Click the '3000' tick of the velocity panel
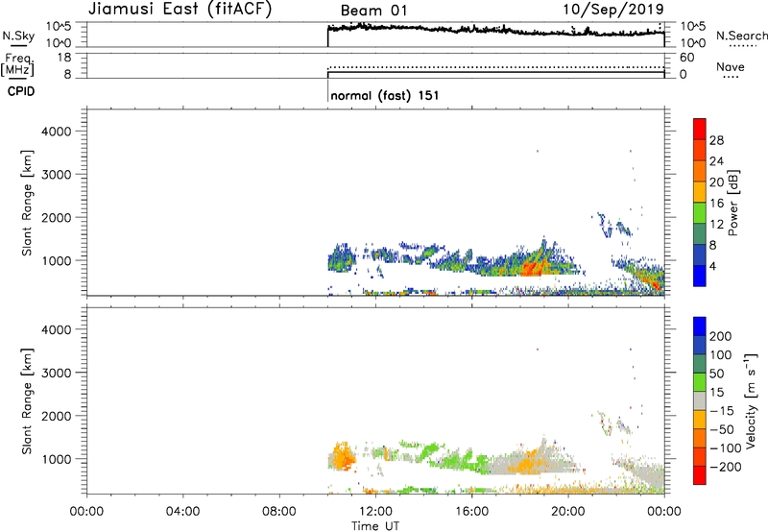Viewport: 768px width, 532px height. 57,373
